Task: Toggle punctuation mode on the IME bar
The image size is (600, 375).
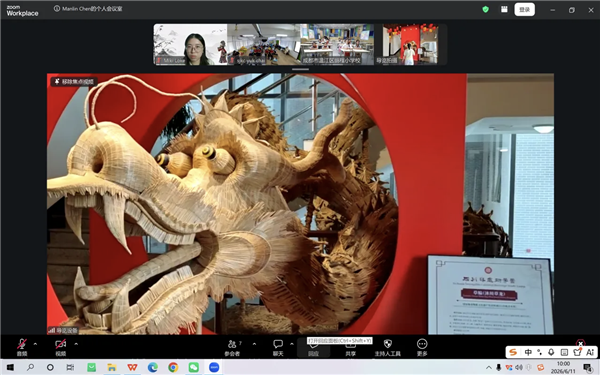Action: [540, 352]
